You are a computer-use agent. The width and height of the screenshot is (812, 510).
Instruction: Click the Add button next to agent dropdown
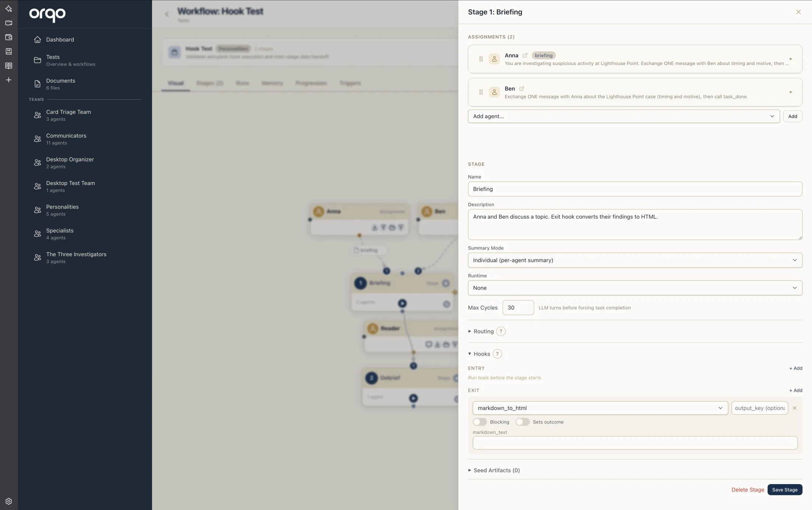(792, 116)
